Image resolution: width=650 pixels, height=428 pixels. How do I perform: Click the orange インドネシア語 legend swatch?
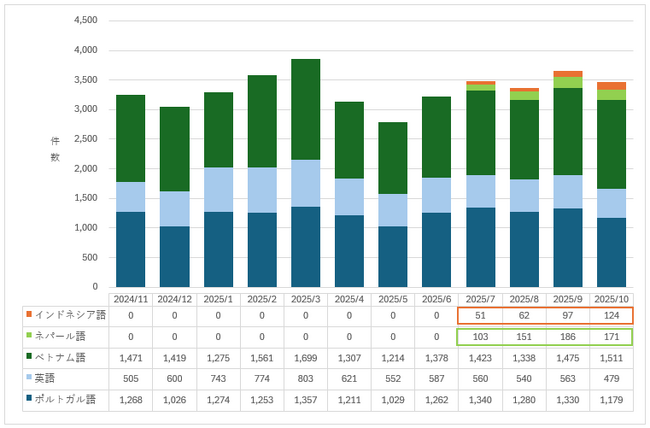29,314
